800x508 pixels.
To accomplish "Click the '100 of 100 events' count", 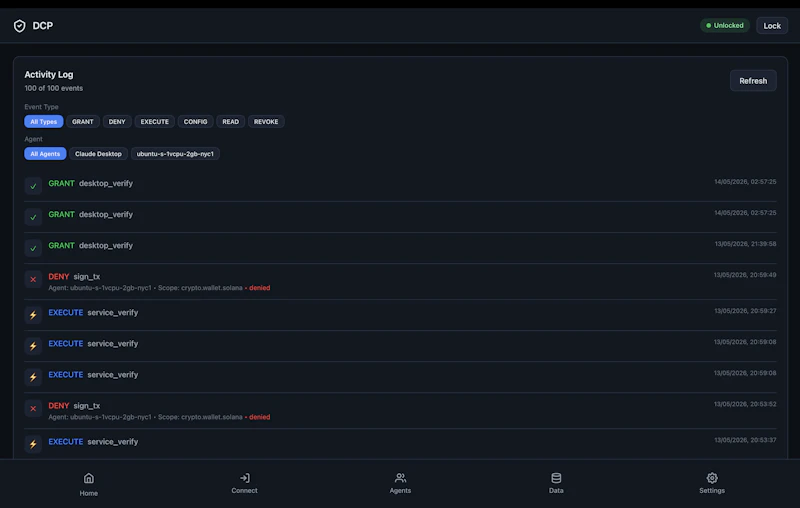I will pos(54,88).
